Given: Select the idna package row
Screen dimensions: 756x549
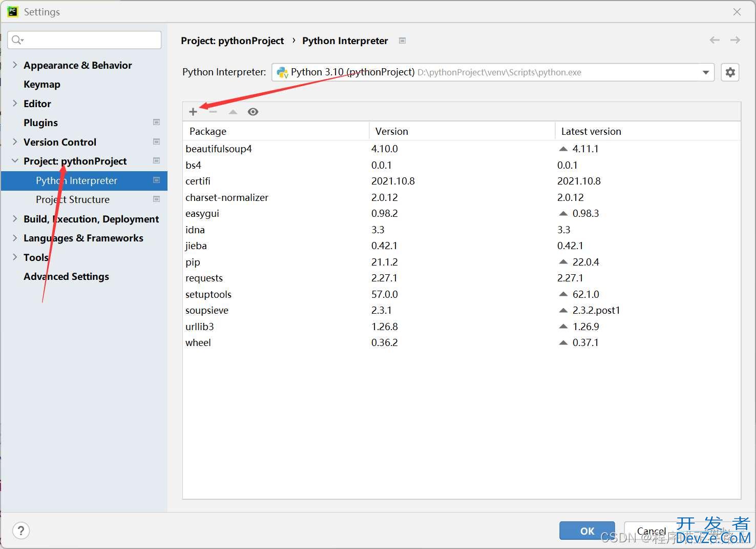Looking at the screenshot, I should [x=461, y=230].
